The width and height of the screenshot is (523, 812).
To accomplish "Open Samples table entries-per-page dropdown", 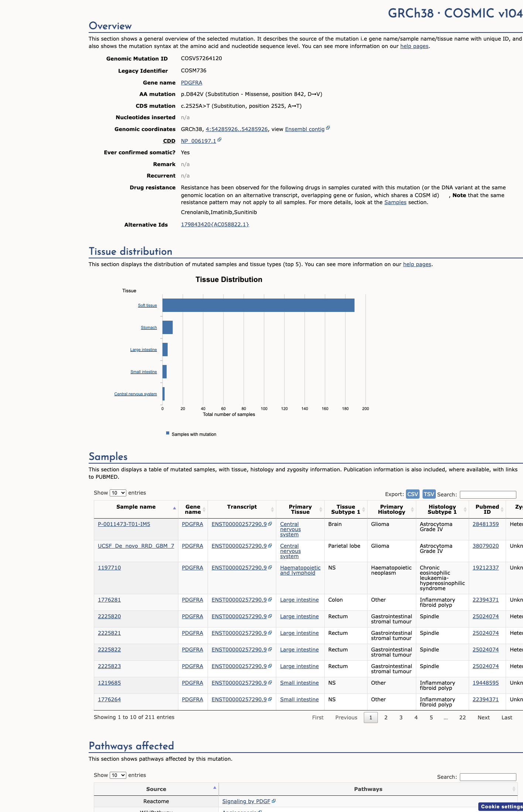I will click(x=118, y=493).
